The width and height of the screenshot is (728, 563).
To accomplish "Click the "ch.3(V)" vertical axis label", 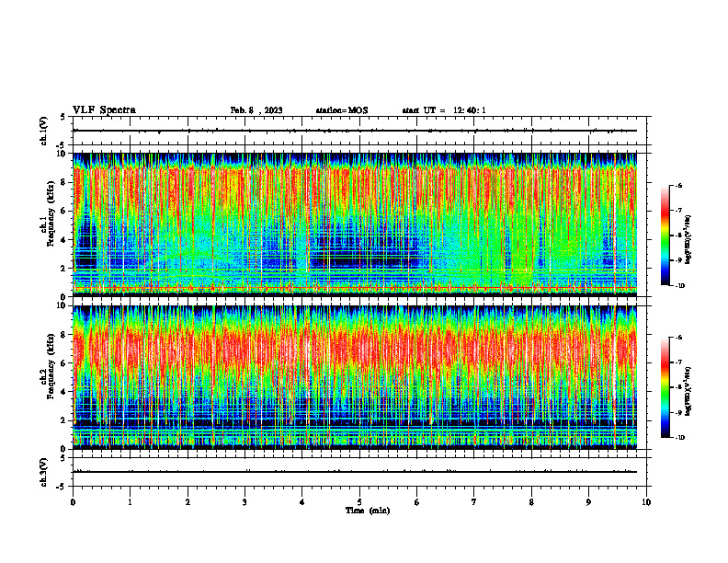I will coord(44,472).
